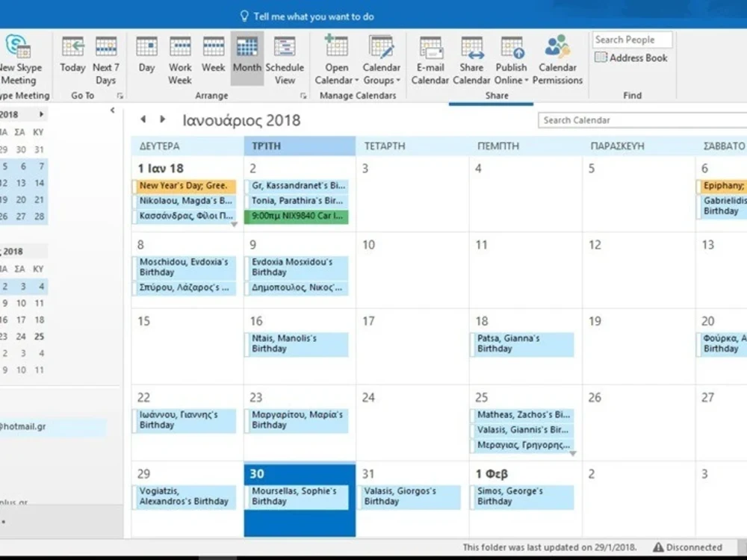Switch to Day view
Screen dimensions: 747x560
pyautogui.click(x=146, y=55)
